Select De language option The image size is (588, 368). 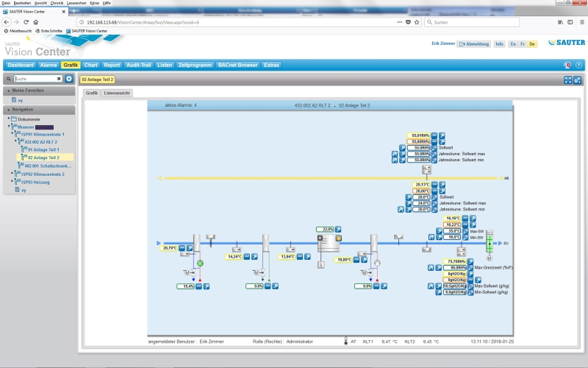(532, 44)
